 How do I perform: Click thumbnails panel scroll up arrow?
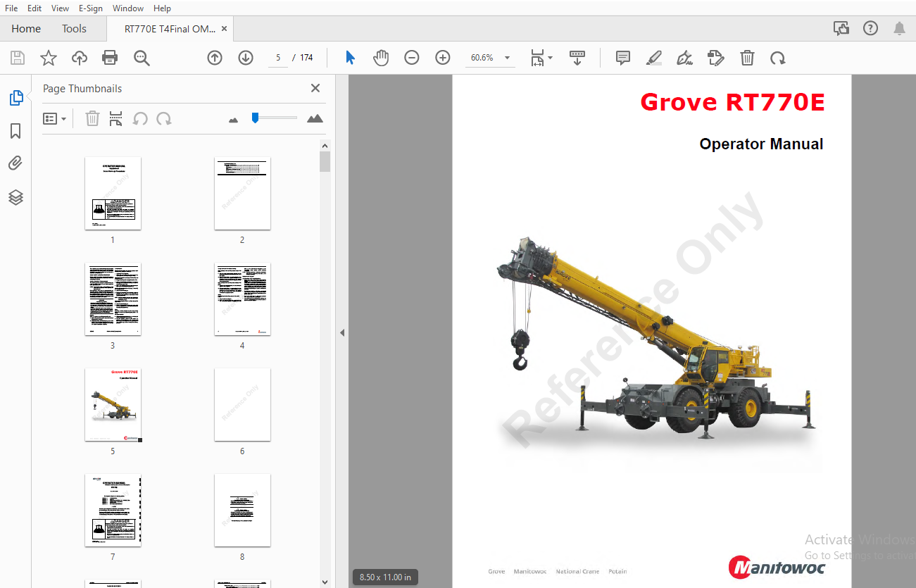325,146
